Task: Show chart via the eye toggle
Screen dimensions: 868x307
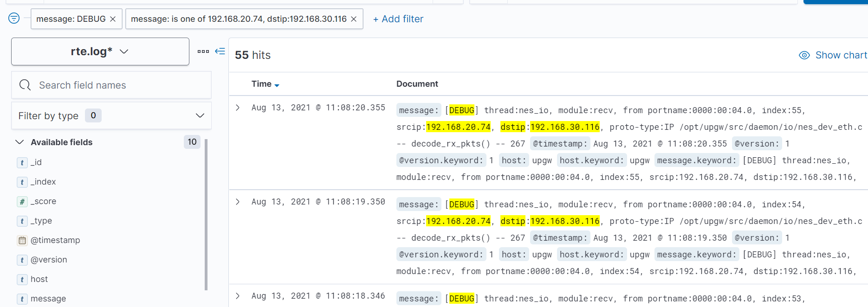Action: [x=833, y=55]
